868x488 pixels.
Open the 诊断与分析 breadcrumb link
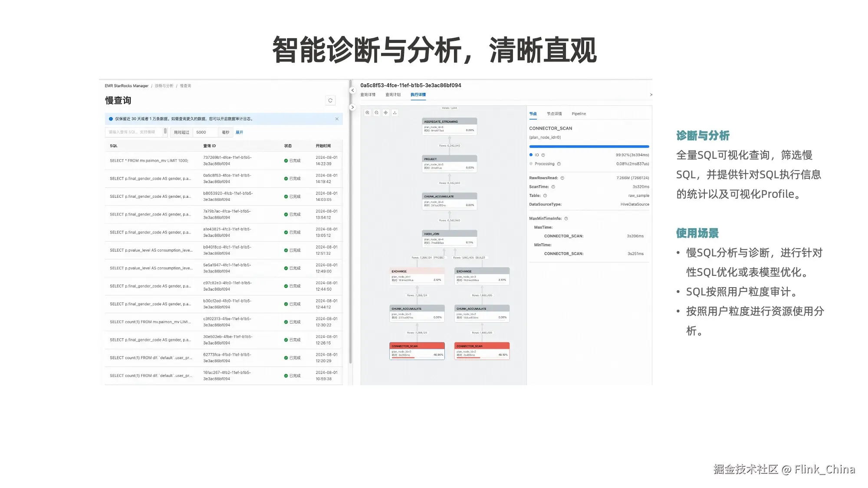tap(164, 86)
